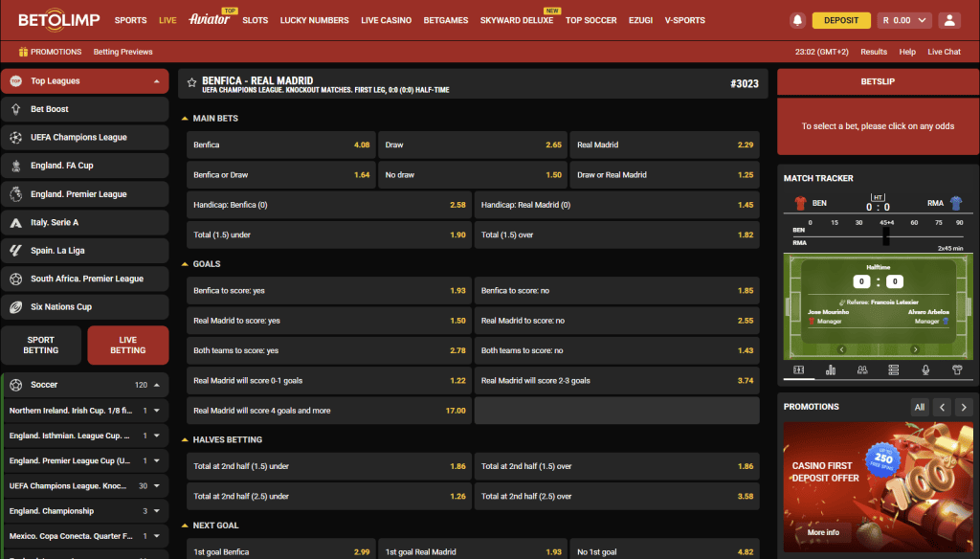
Task: Collapse the Soccer sport list
Action: 157,385
